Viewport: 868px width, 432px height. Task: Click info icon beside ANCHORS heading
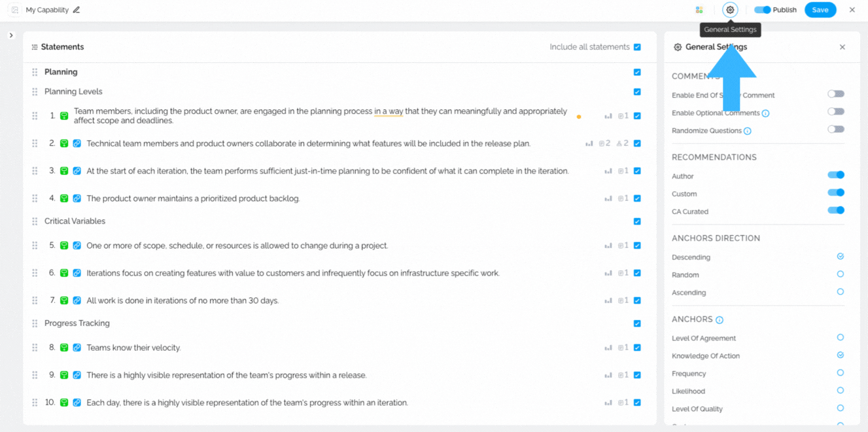click(720, 320)
